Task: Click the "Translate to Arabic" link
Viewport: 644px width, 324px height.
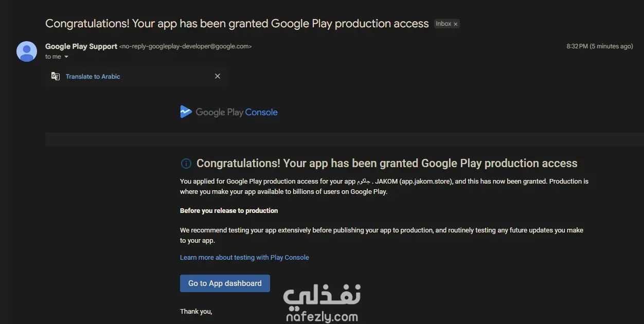Action: click(x=93, y=77)
